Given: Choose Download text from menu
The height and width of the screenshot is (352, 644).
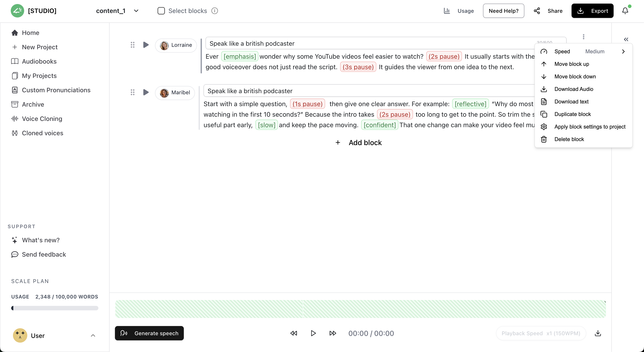Looking at the screenshot, I should click(583, 102).
